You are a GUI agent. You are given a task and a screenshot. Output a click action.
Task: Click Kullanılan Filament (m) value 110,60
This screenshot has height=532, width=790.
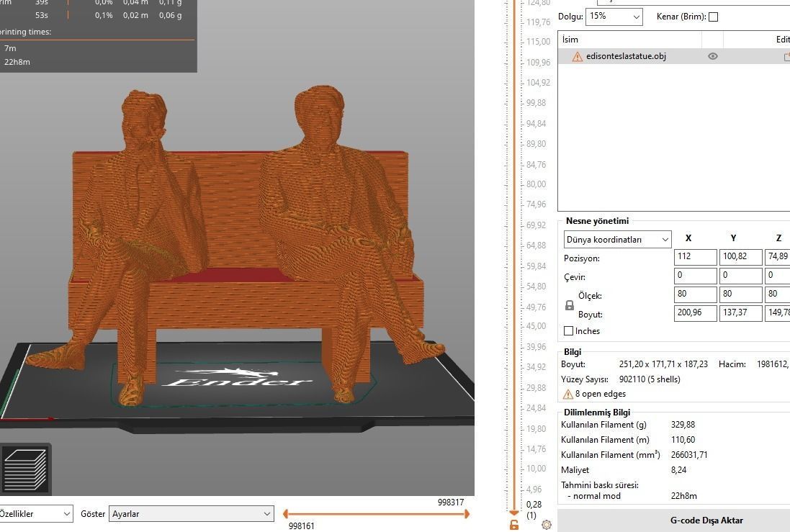(683, 440)
